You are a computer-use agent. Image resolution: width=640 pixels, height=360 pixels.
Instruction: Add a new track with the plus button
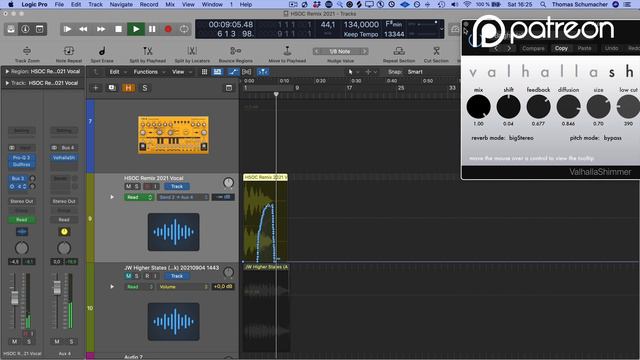pos(96,88)
